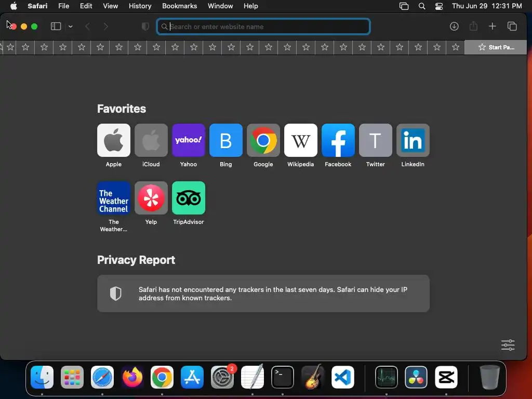Open the Bing favorite
532x399 pixels.
226,140
